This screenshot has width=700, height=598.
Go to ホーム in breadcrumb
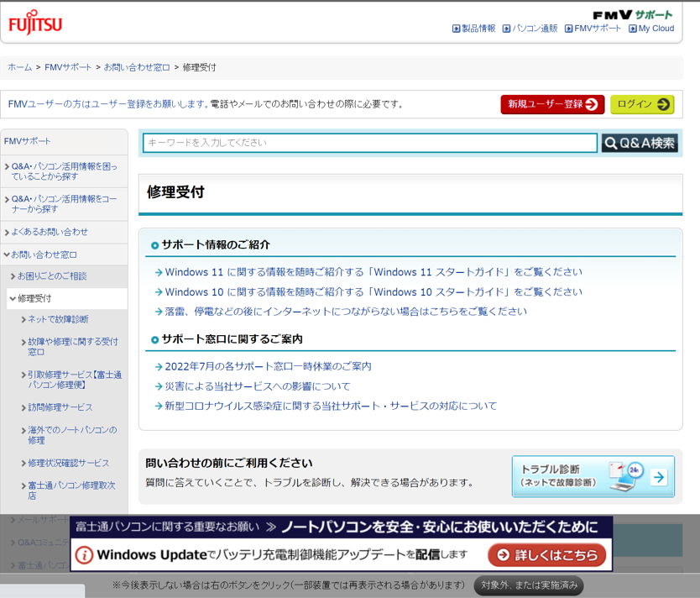[19, 67]
